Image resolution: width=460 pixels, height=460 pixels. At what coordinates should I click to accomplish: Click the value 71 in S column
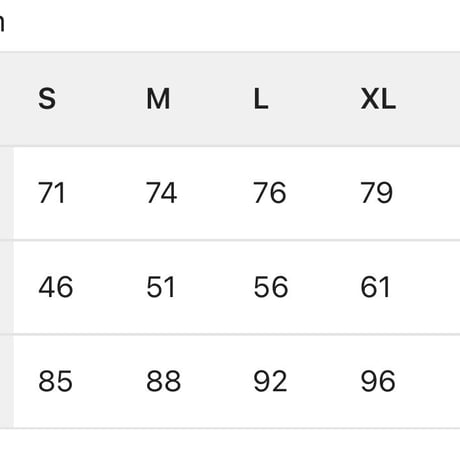coord(52,193)
